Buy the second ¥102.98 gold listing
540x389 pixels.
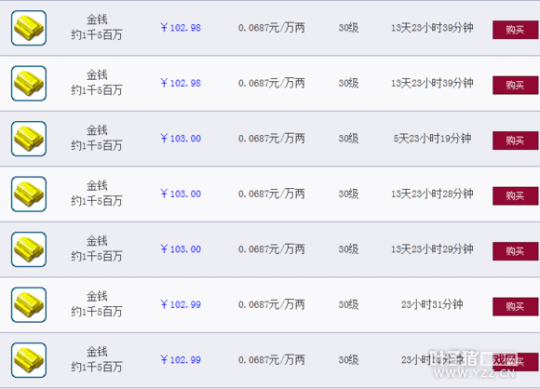click(x=515, y=85)
